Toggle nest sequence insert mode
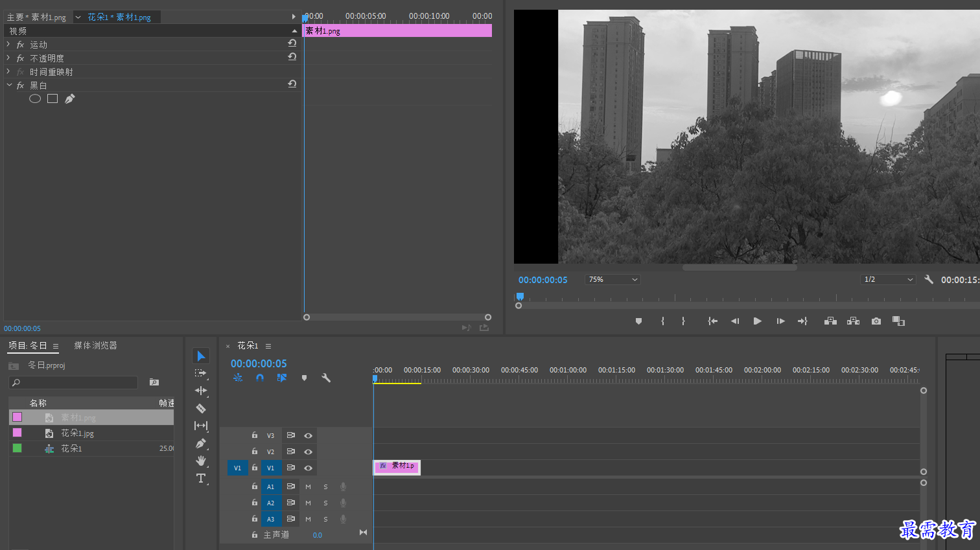Viewport: 980px width, 550px height. (x=238, y=378)
